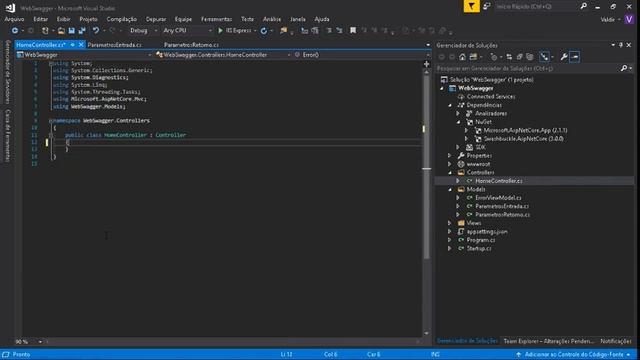Click the purple V account avatar icon

(x=629, y=19)
